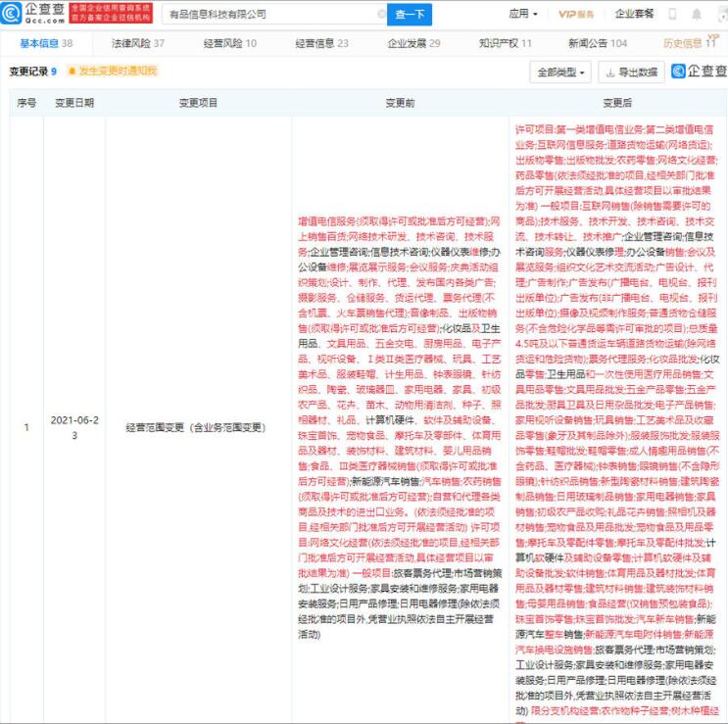The width and height of the screenshot is (728, 724).
Task: Open the mobile phone app icon
Action: (672, 14)
